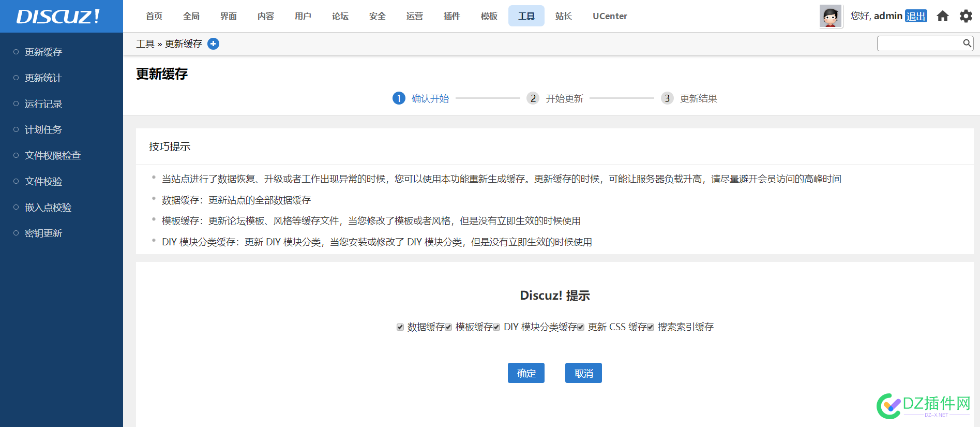Screen dimensions: 980x427
Task: Click the 技巧提示 heading
Action: [x=170, y=147]
